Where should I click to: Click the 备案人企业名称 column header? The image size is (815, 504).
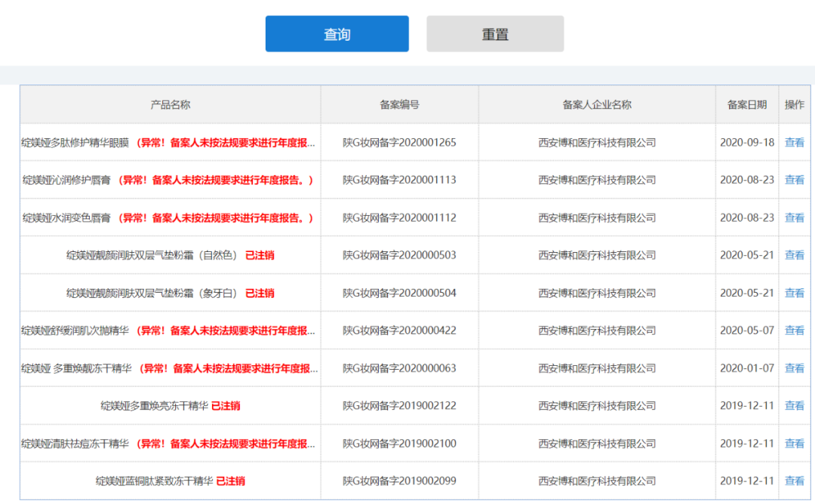[597, 104]
